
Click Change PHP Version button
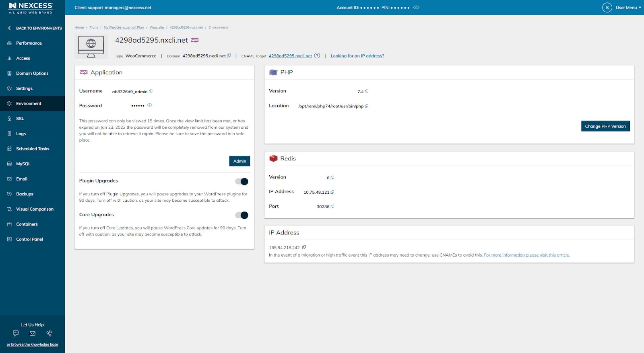click(605, 126)
